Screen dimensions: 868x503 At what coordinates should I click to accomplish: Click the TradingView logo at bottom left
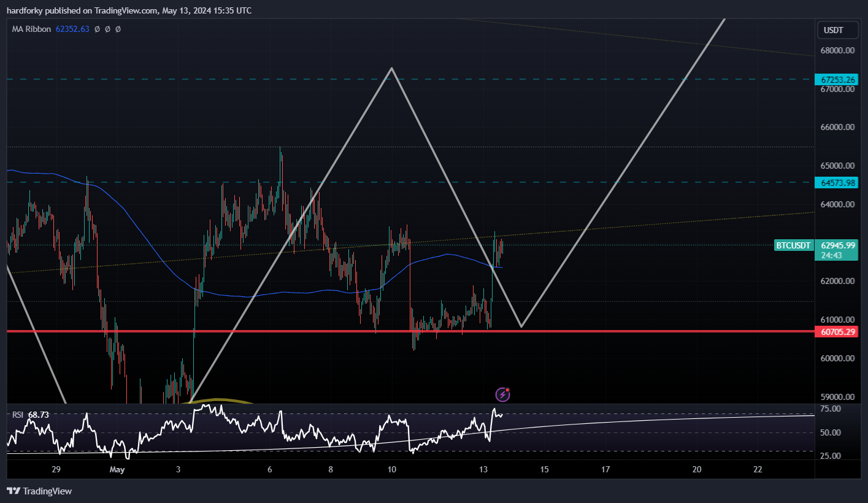(39, 491)
